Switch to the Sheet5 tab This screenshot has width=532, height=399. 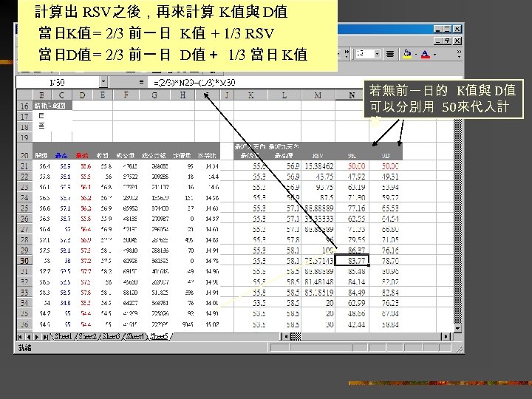point(159,337)
